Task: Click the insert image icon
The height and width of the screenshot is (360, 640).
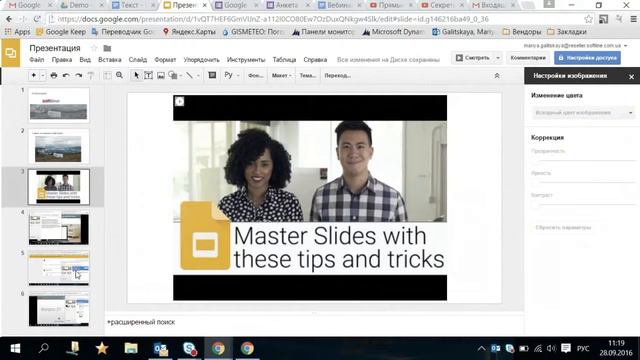Action: click(161, 76)
